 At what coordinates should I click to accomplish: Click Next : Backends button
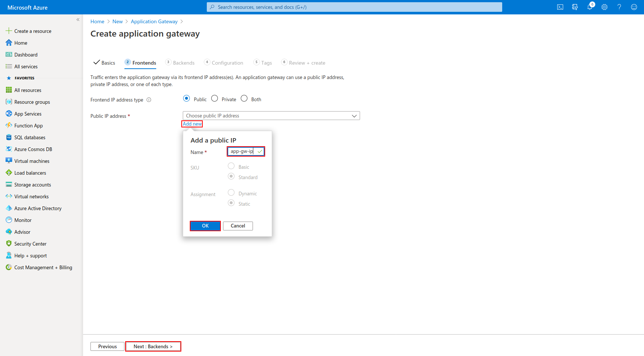point(153,346)
